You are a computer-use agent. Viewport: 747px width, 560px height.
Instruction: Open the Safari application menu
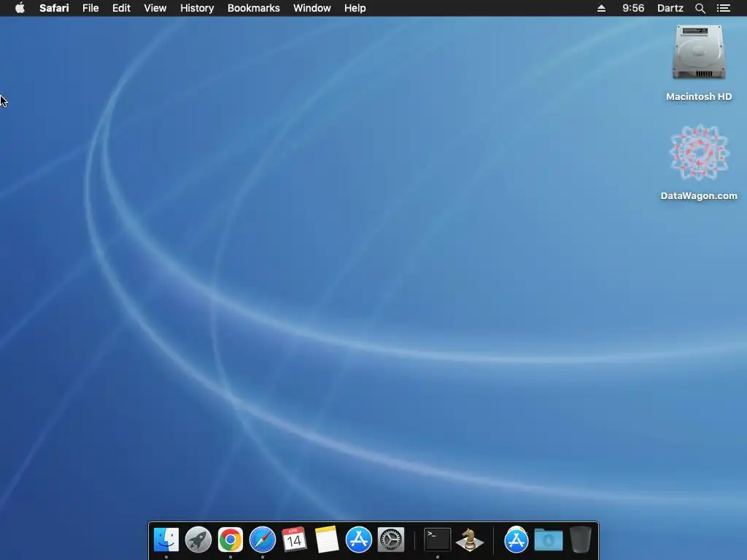54,8
